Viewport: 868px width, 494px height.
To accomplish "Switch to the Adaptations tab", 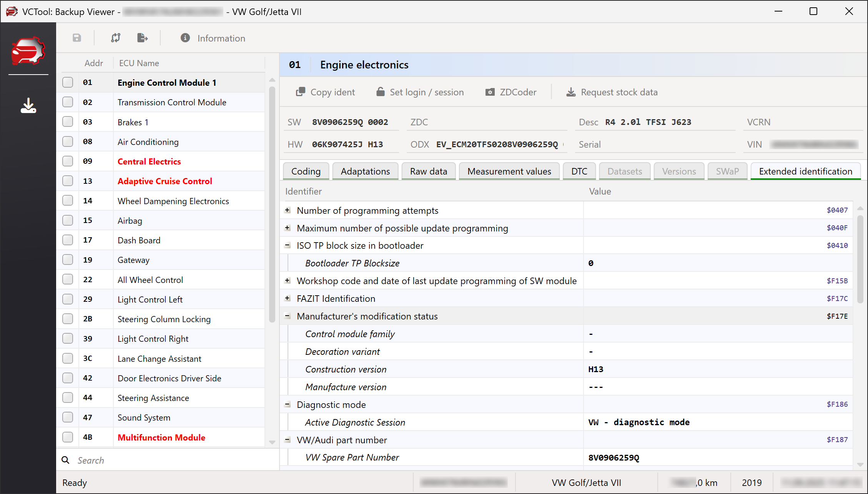I will tap(365, 171).
